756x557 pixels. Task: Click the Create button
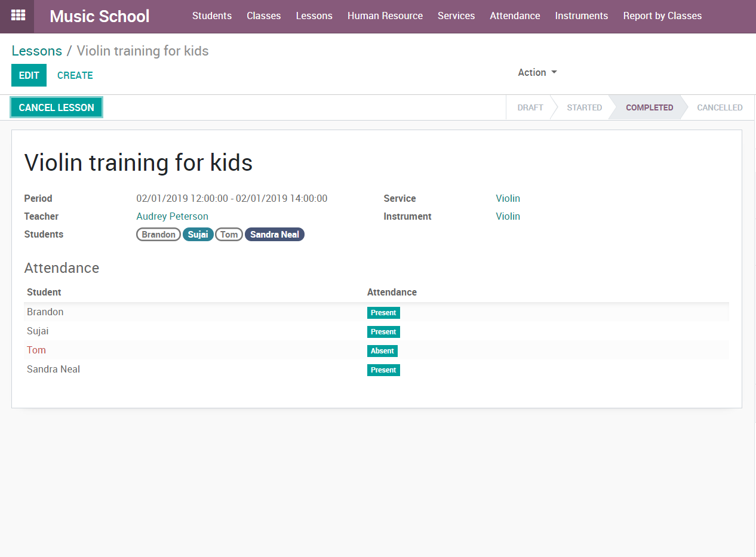click(x=75, y=75)
